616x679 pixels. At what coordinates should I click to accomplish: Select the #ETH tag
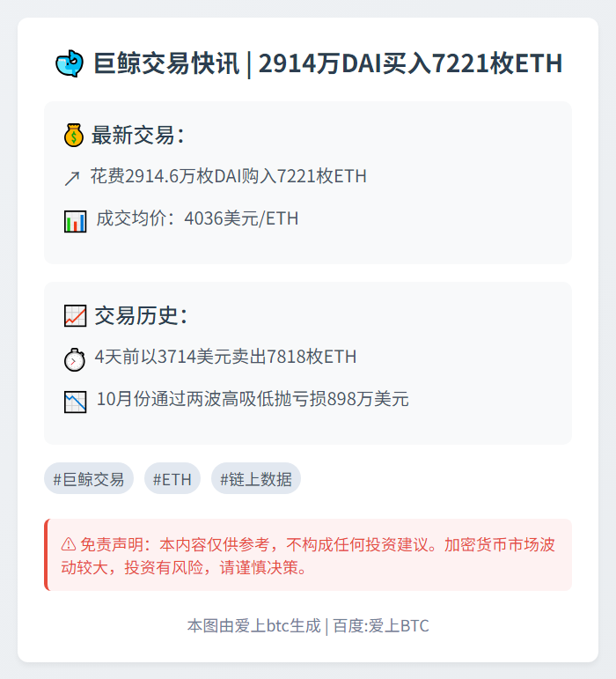(x=172, y=479)
